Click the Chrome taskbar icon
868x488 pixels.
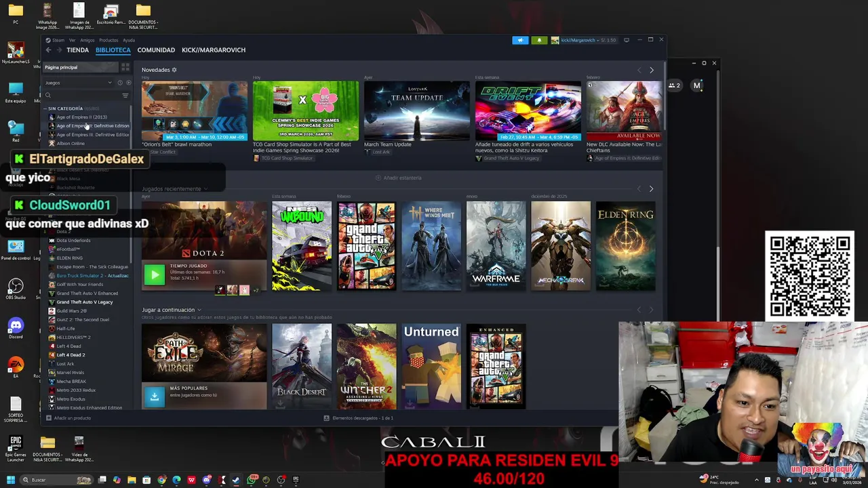161,480
